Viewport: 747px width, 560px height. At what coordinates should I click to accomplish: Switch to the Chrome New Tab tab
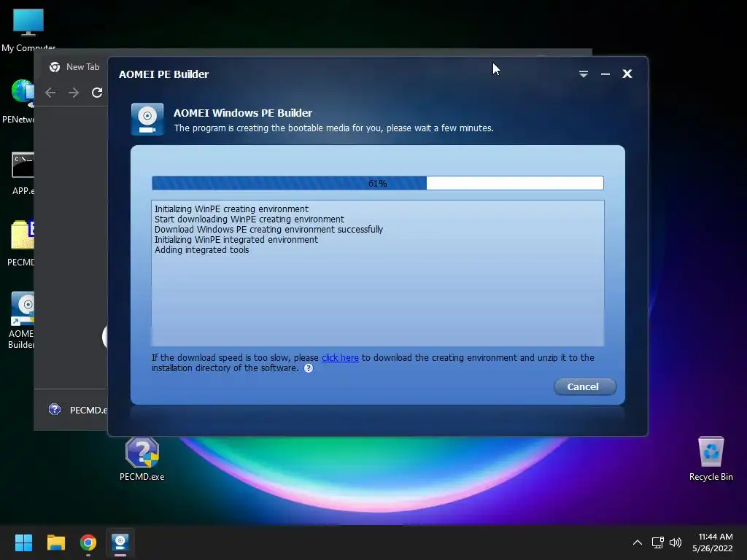[x=75, y=67]
